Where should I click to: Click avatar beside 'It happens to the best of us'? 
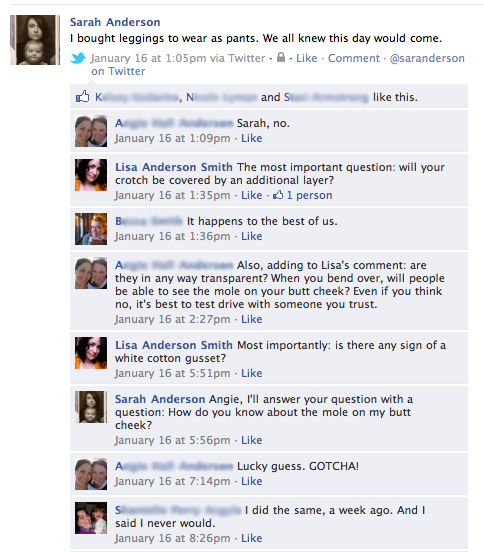click(91, 229)
